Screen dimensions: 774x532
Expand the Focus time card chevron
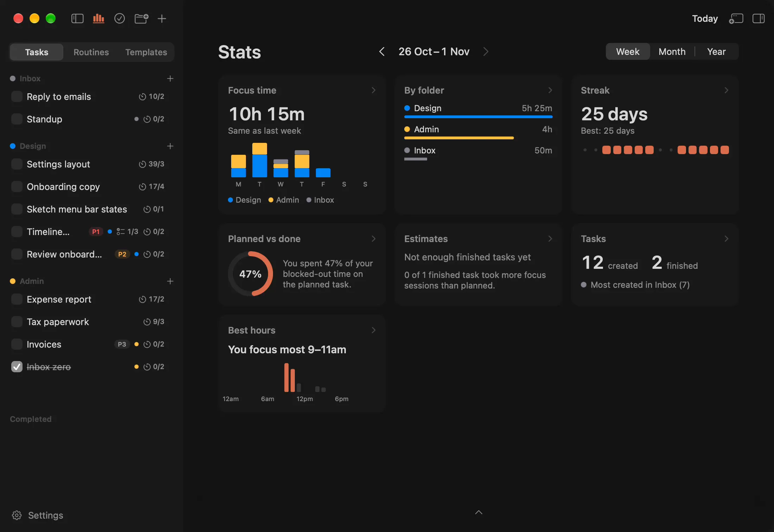374,90
